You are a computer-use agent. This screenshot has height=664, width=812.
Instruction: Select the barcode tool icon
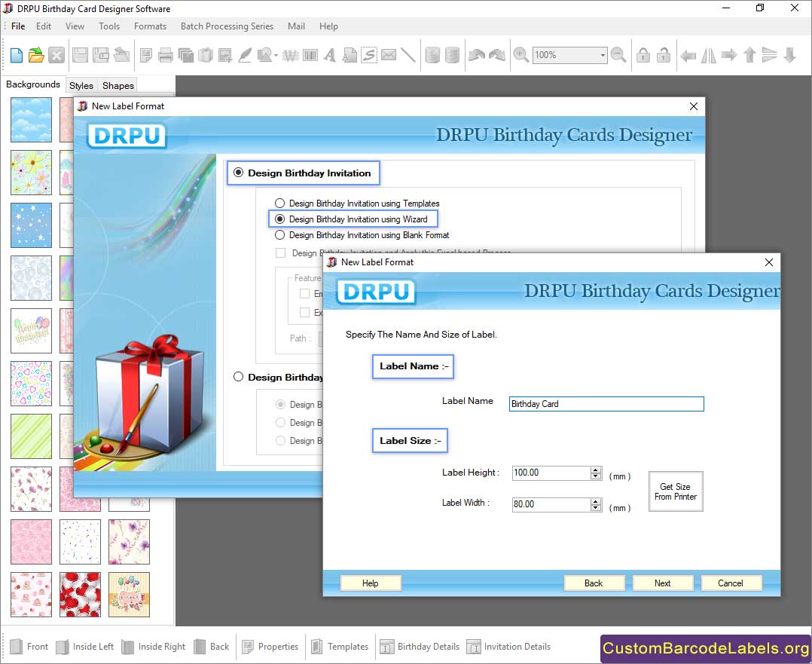point(310,55)
